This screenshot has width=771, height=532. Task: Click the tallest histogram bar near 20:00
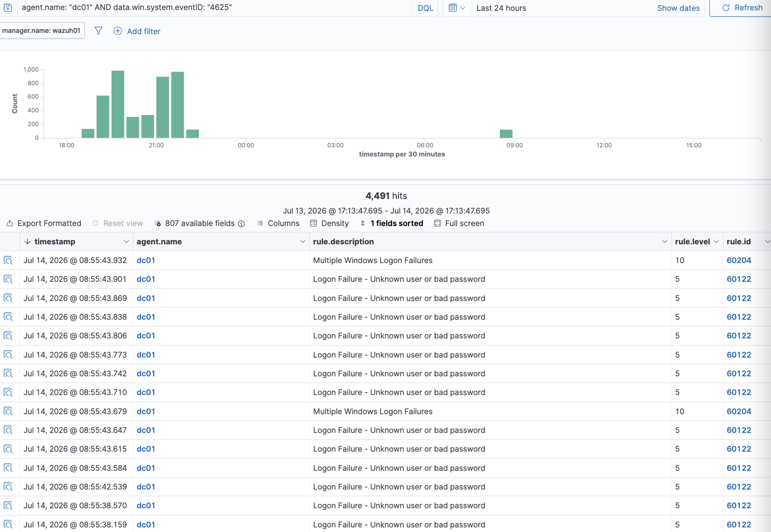[118, 104]
